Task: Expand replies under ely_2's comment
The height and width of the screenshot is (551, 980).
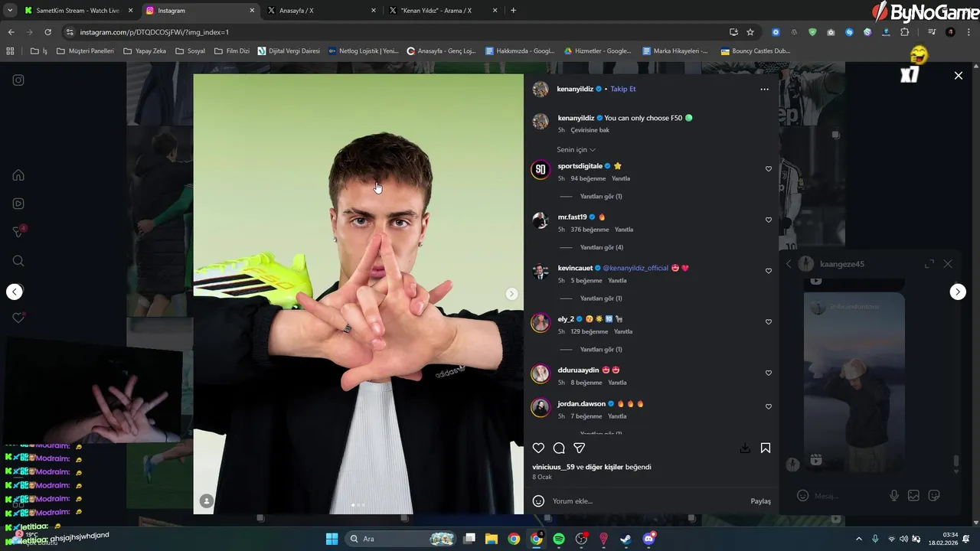Action: [601, 350]
